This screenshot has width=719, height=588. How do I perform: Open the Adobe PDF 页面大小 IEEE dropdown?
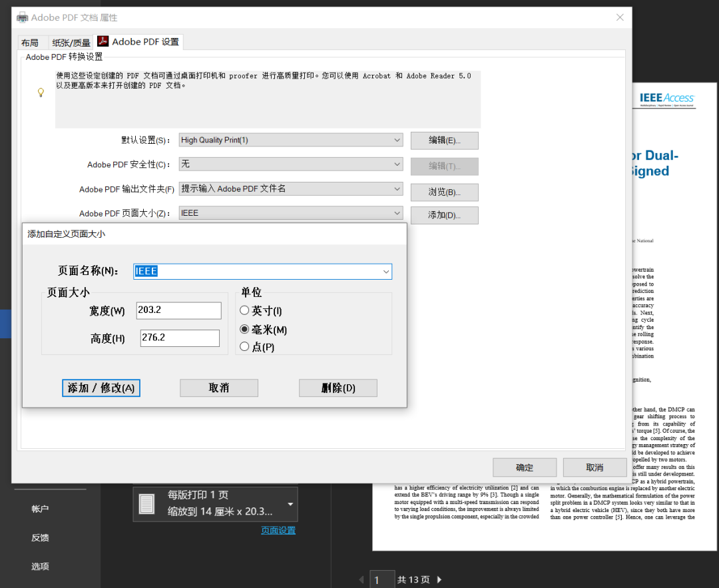[x=291, y=213]
